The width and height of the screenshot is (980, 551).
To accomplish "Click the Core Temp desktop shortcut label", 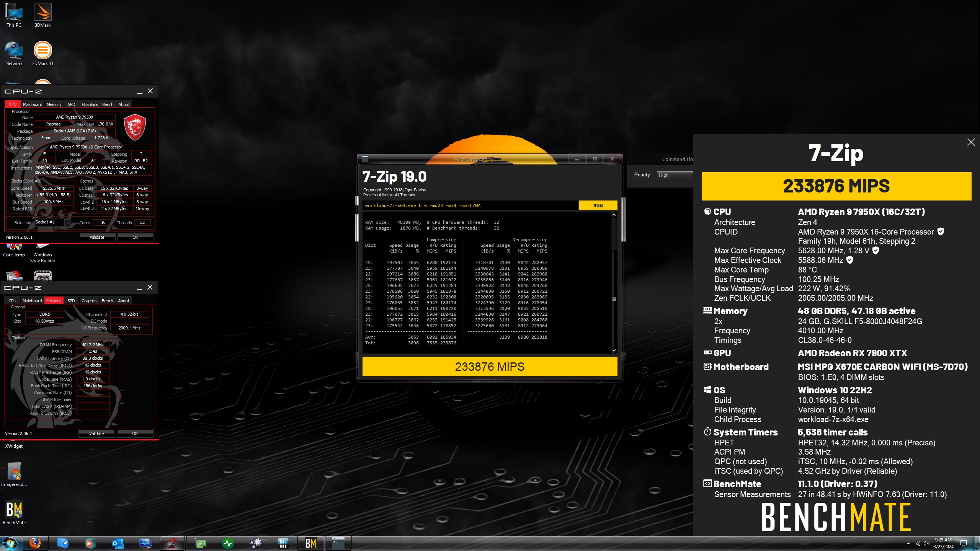I will tap(14, 255).
